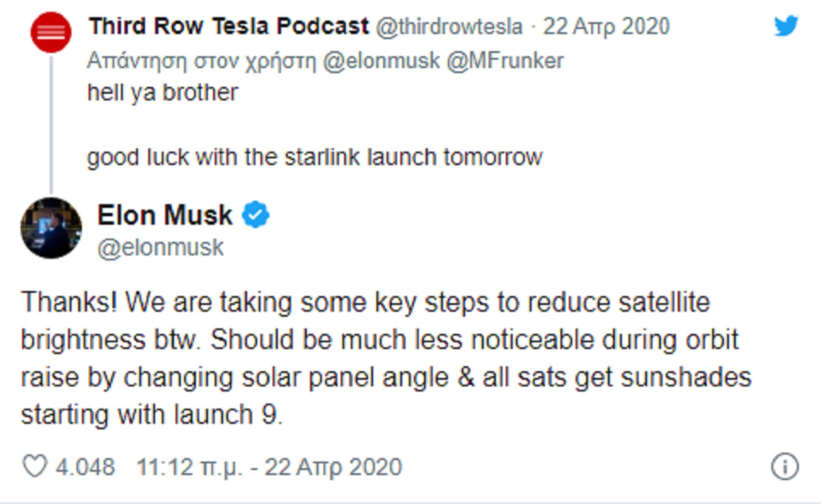Open the @elonmusk handle under Elon Musk
Viewport: 821px width, 504px height.
coord(161,247)
